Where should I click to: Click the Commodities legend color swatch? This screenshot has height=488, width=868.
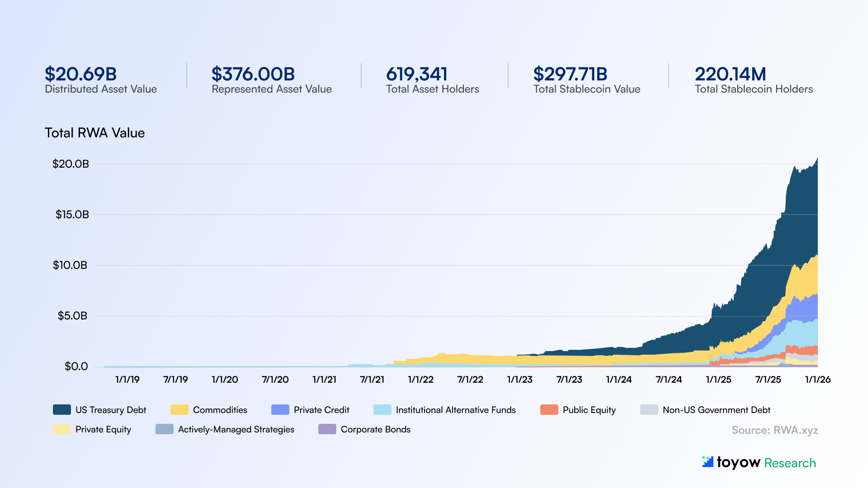[x=179, y=410]
